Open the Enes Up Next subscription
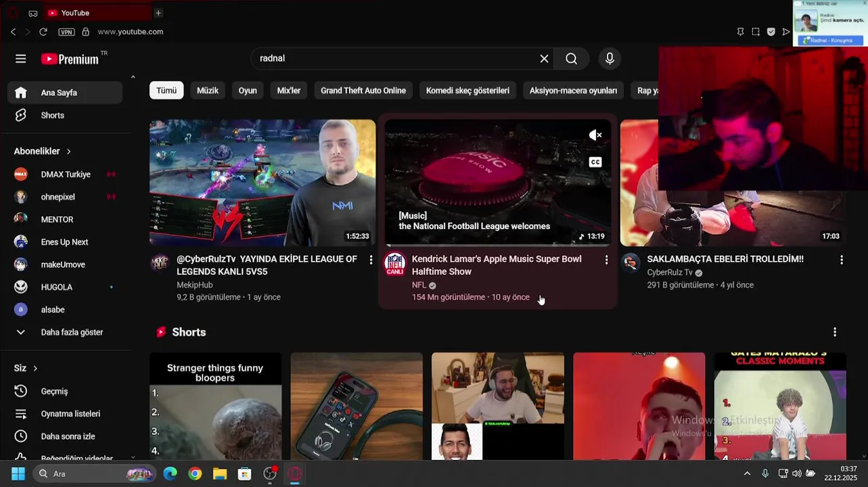868x487 pixels. point(65,242)
